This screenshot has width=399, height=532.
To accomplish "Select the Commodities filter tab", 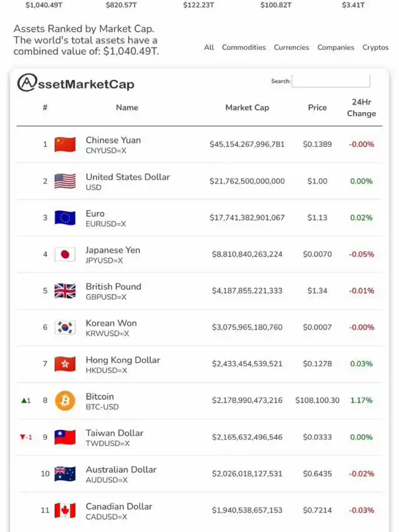I will (x=244, y=47).
